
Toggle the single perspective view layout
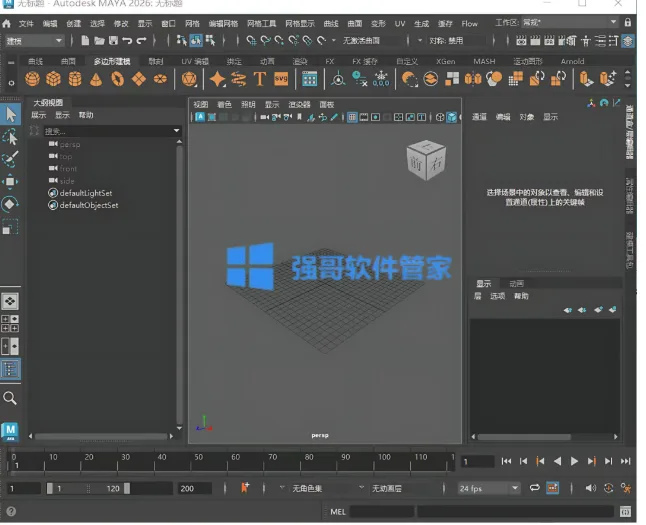[x=10, y=301]
